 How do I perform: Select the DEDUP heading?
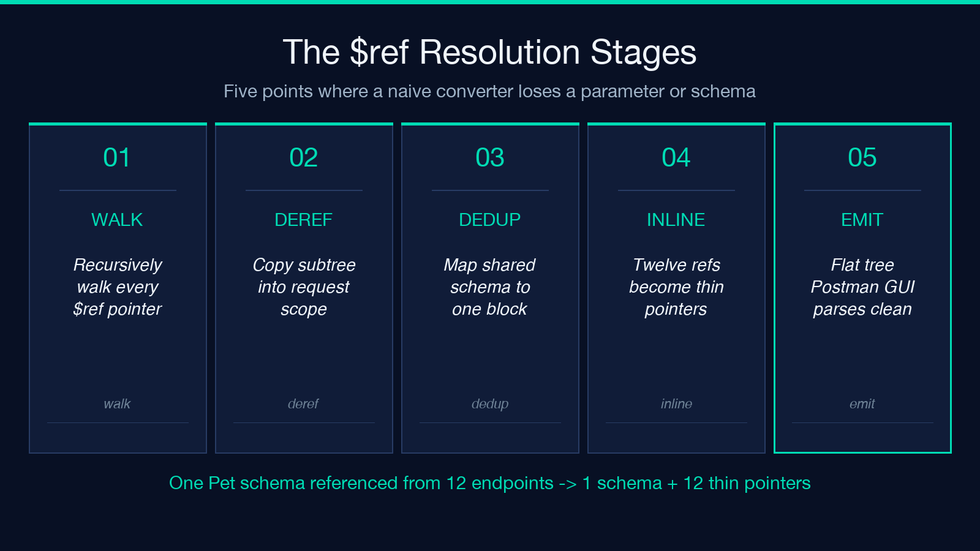(x=489, y=220)
